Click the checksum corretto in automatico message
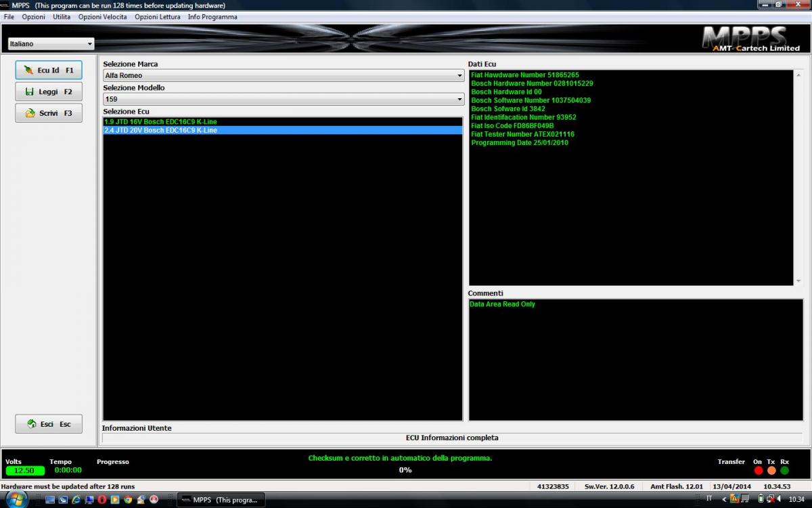 pos(400,459)
